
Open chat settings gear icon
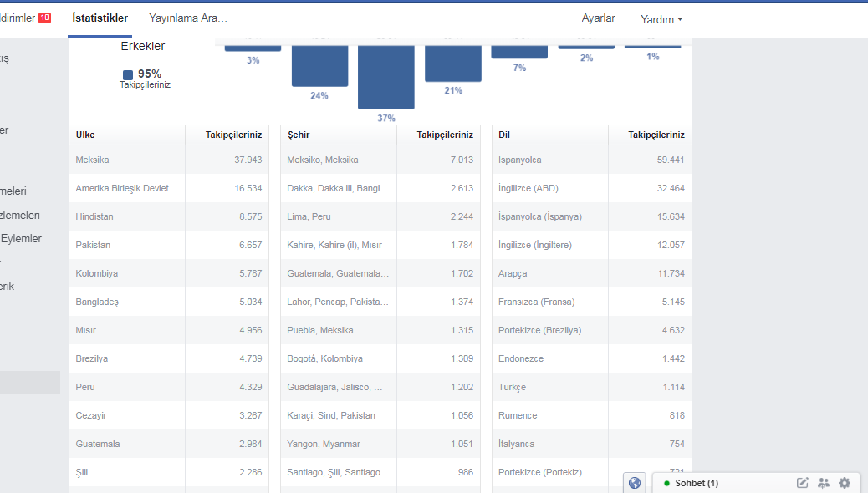pyautogui.click(x=845, y=483)
